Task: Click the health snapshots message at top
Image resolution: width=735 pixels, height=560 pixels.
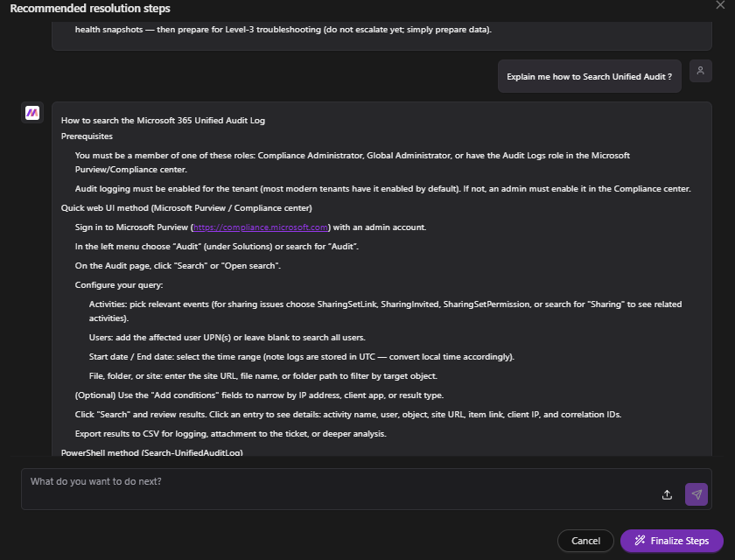Action: coord(283,30)
